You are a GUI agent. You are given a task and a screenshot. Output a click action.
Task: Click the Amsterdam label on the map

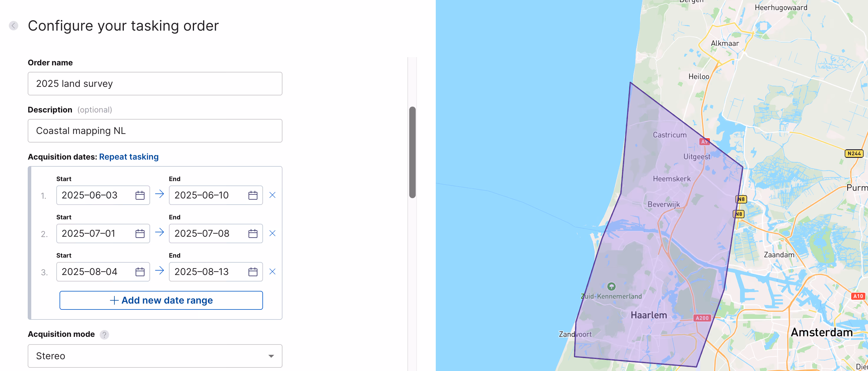coord(821,333)
